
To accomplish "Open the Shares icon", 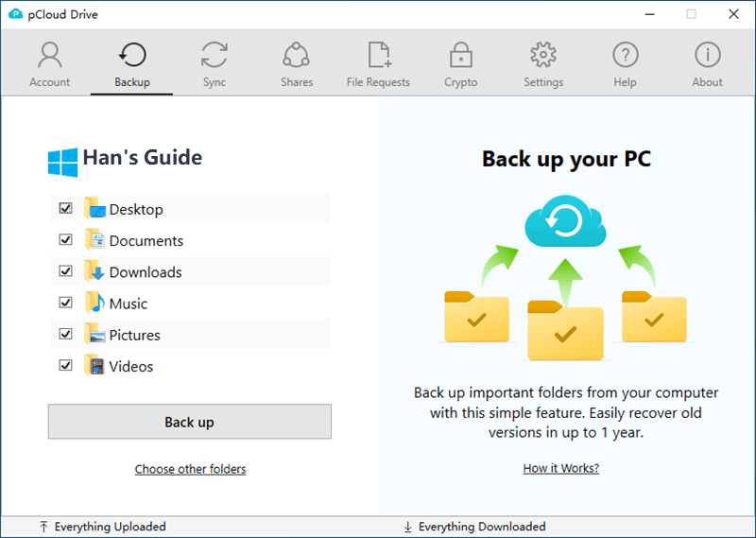I will click(x=296, y=55).
